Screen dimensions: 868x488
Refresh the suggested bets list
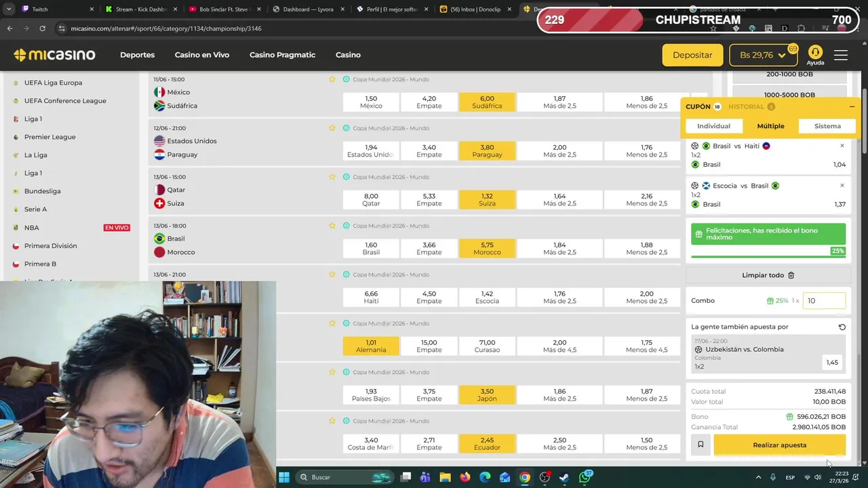(842, 327)
